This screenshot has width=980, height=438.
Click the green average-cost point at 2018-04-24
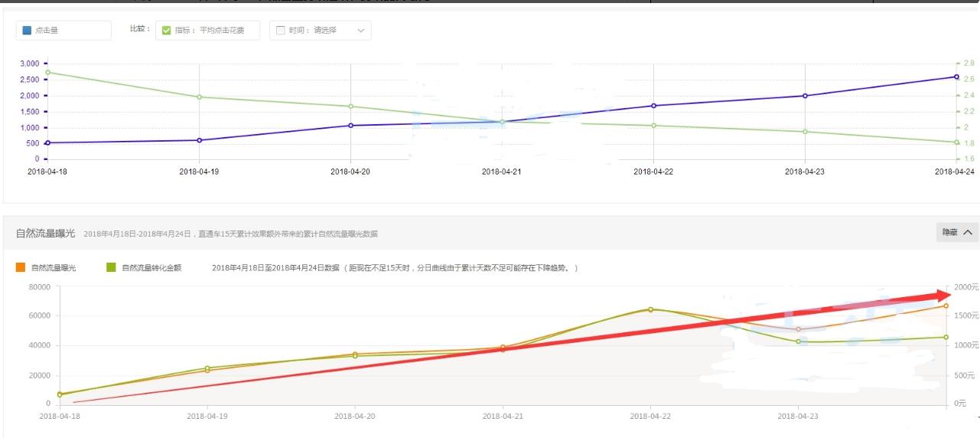click(956, 142)
